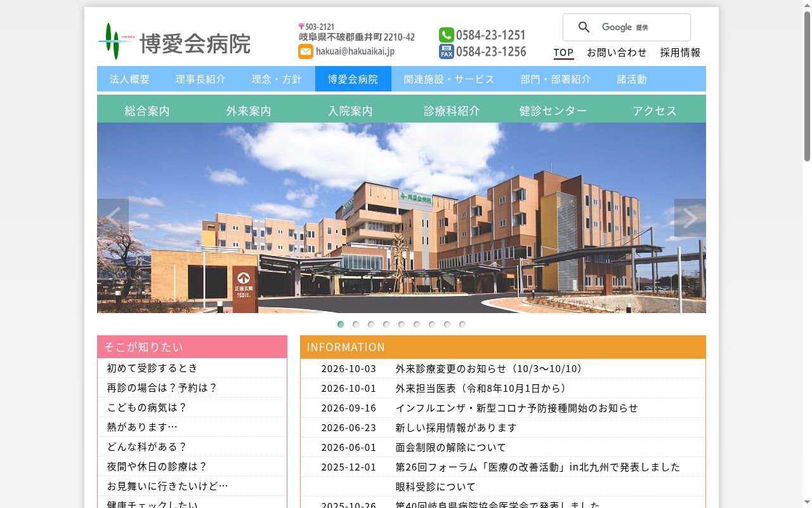This screenshot has height=508, width=812.
Task: Go to 外来案内 section
Action: tap(249, 110)
